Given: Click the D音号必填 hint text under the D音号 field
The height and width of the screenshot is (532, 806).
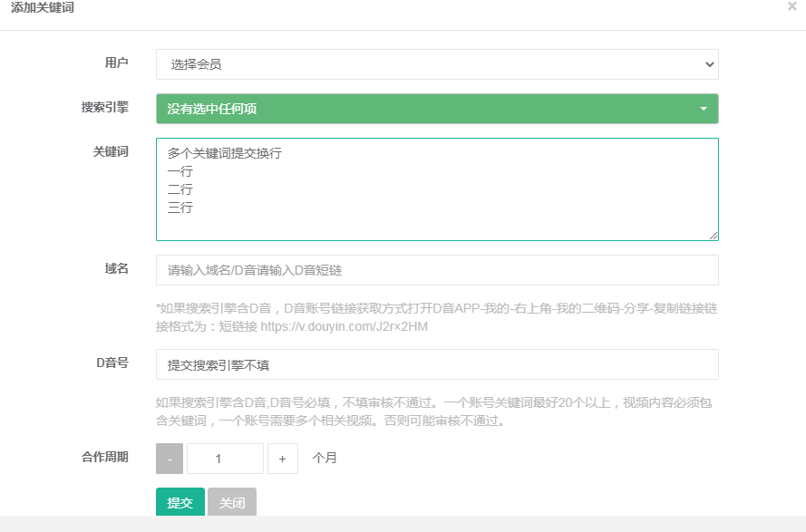Looking at the screenshot, I should coord(434,411).
